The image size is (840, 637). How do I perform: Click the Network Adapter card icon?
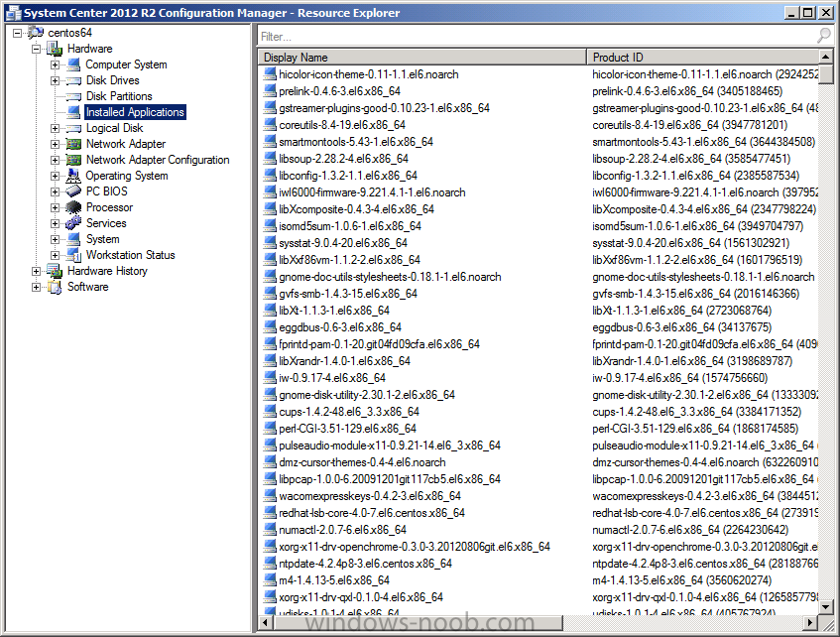[x=73, y=144]
